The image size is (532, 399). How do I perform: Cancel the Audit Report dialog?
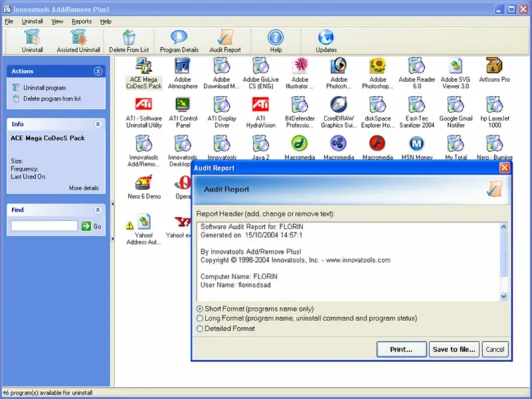[495, 349]
